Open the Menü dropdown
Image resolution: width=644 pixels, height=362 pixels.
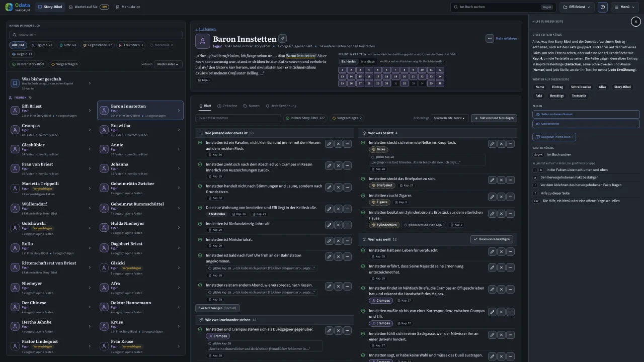click(x=625, y=7)
